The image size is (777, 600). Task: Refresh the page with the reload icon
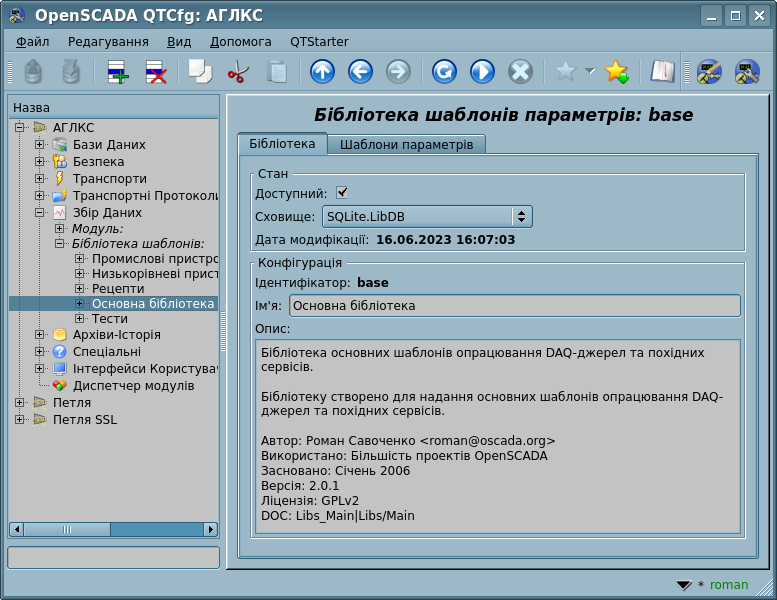pyautogui.click(x=444, y=72)
